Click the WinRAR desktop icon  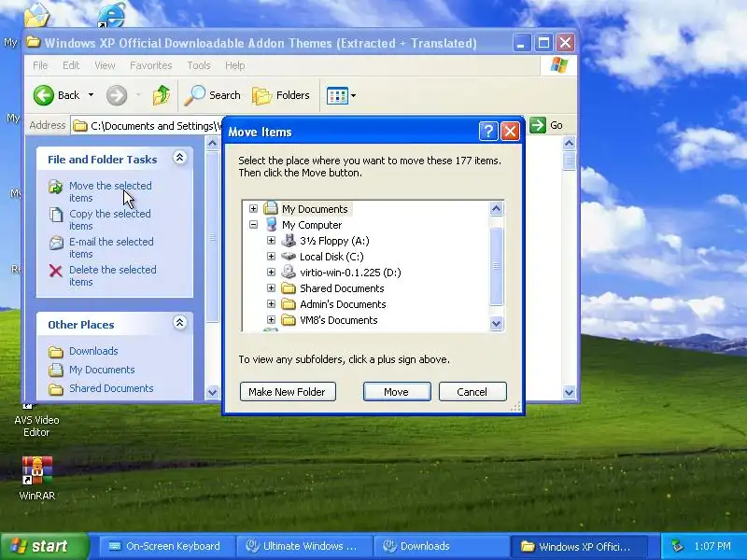tap(37, 471)
